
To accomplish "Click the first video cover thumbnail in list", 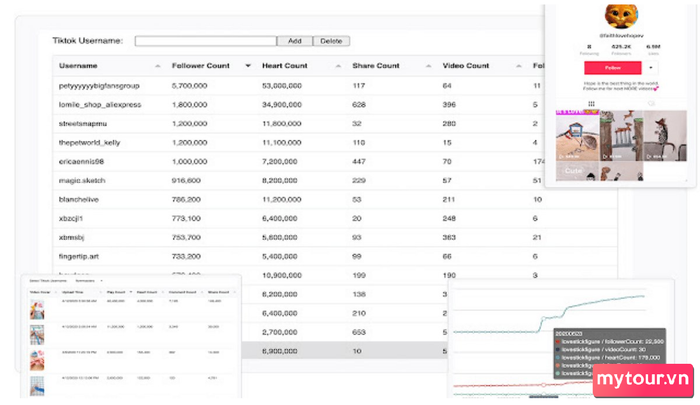I will click(37, 310).
